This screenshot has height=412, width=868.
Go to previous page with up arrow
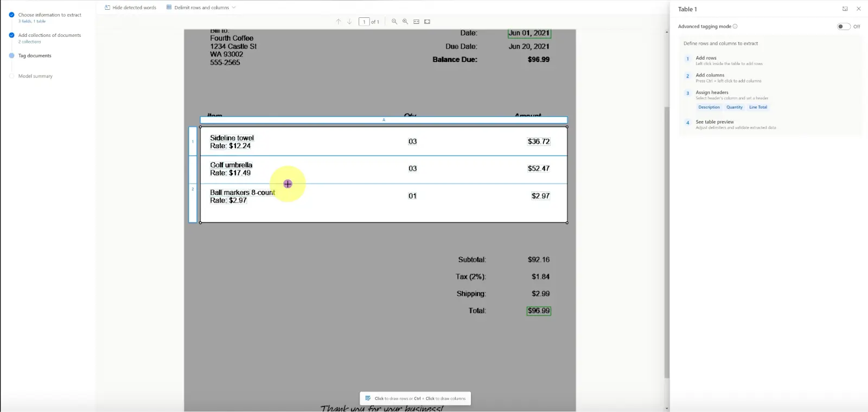pos(339,22)
